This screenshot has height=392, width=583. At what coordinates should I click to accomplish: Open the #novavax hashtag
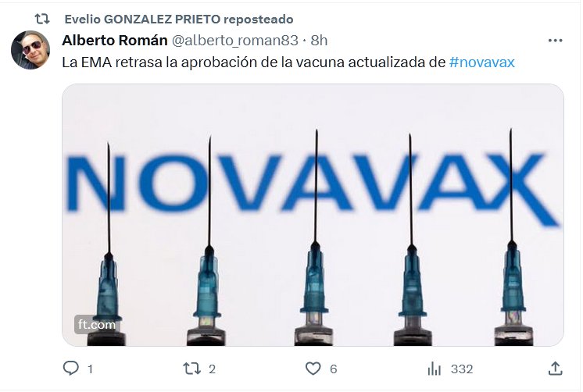point(482,62)
